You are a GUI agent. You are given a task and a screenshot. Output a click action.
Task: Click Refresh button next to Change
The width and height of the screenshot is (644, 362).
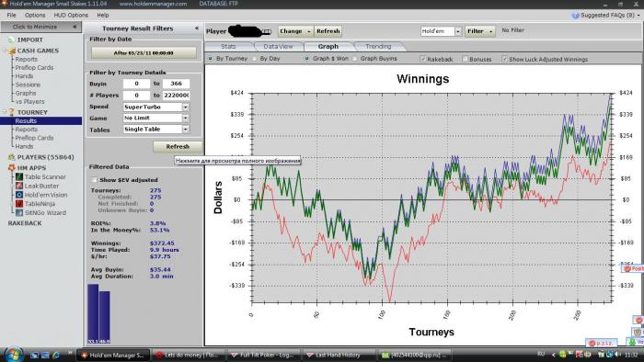click(328, 31)
